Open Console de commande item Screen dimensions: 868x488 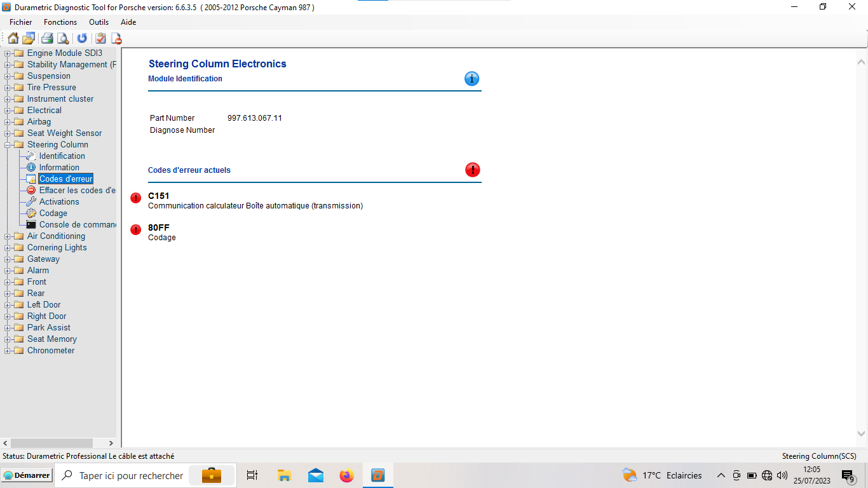click(77, 224)
